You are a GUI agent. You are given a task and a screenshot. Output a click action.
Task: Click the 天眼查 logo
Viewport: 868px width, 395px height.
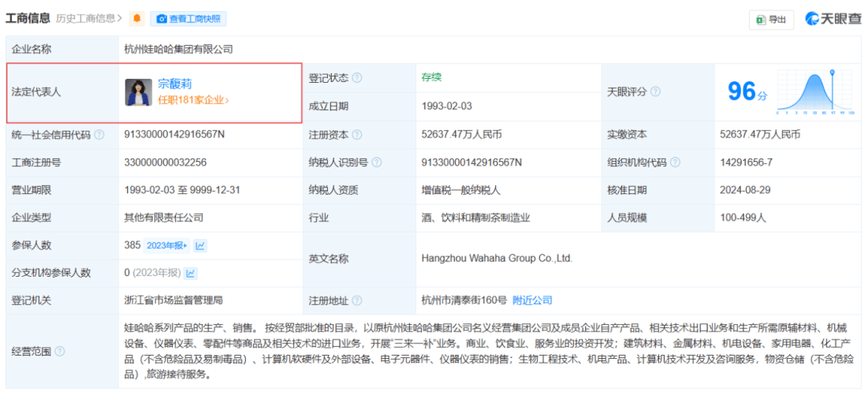[x=833, y=19]
